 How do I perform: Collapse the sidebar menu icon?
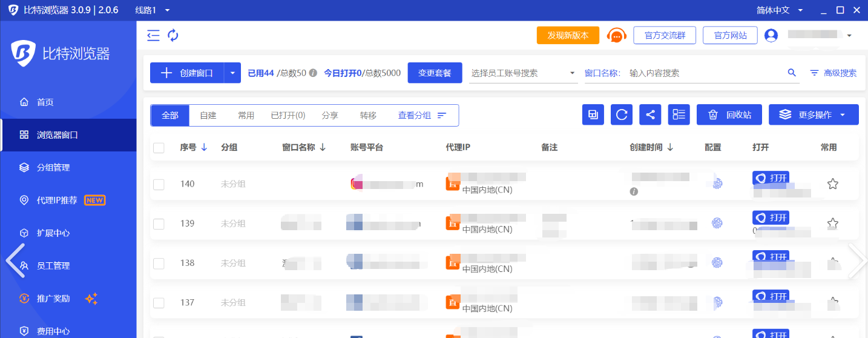click(x=153, y=36)
